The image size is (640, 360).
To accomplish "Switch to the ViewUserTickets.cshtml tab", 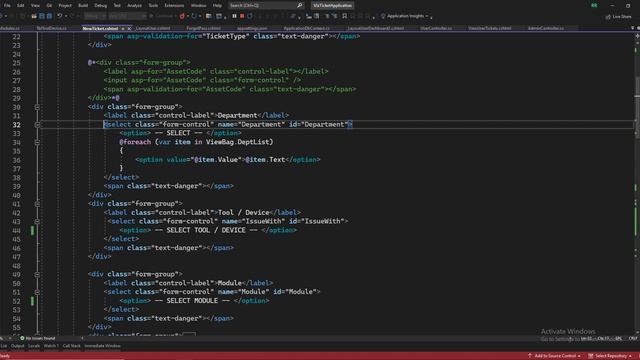I will [x=489, y=29].
